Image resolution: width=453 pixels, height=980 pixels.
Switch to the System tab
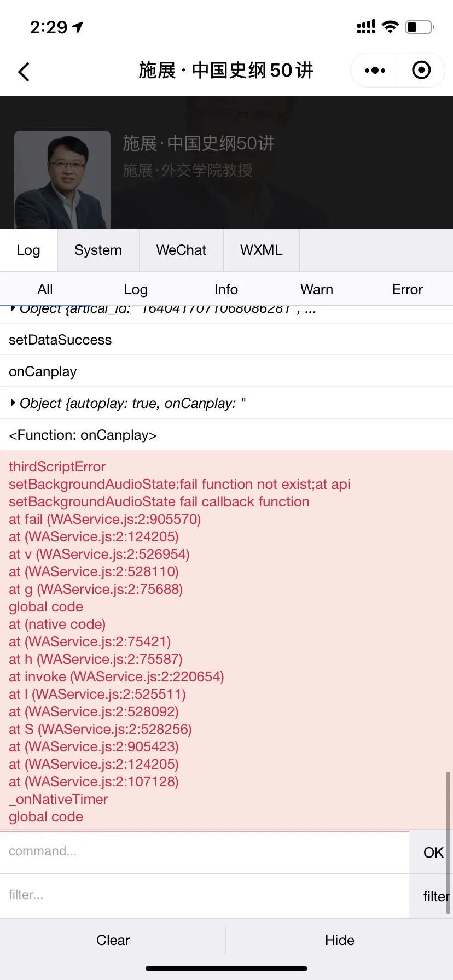(98, 250)
